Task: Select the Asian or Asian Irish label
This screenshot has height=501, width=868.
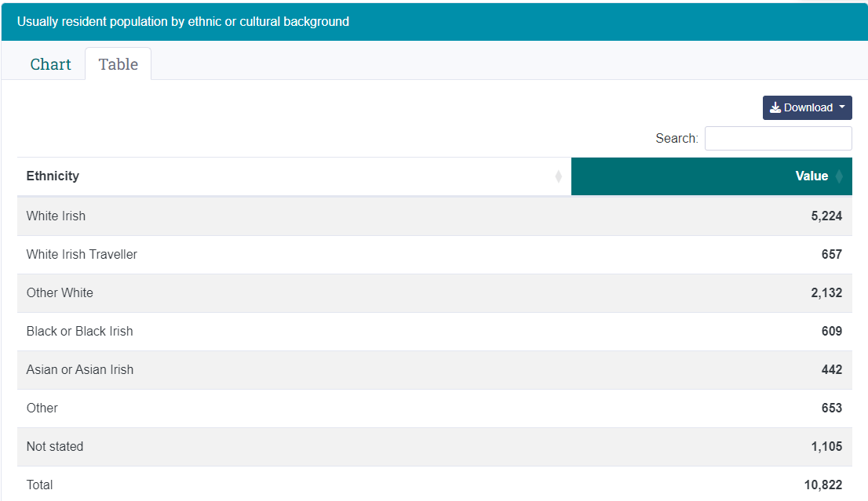Action: (80, 369)
